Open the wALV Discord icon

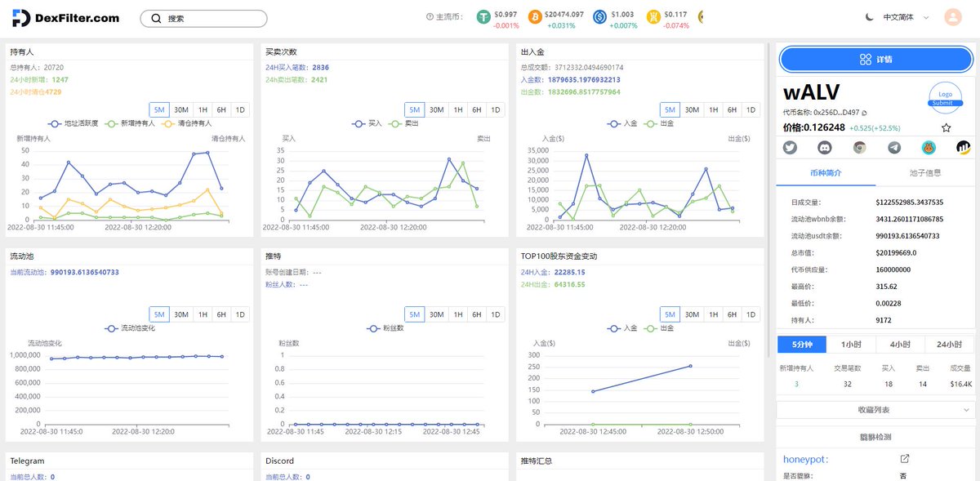click(825, 148)
